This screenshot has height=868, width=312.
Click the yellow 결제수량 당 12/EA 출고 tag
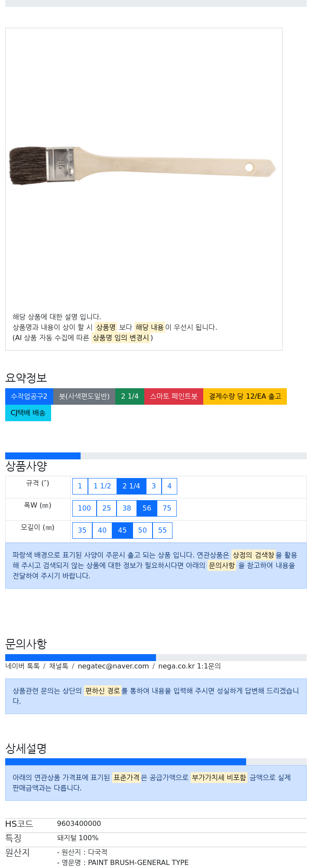(x=245, y=396)
